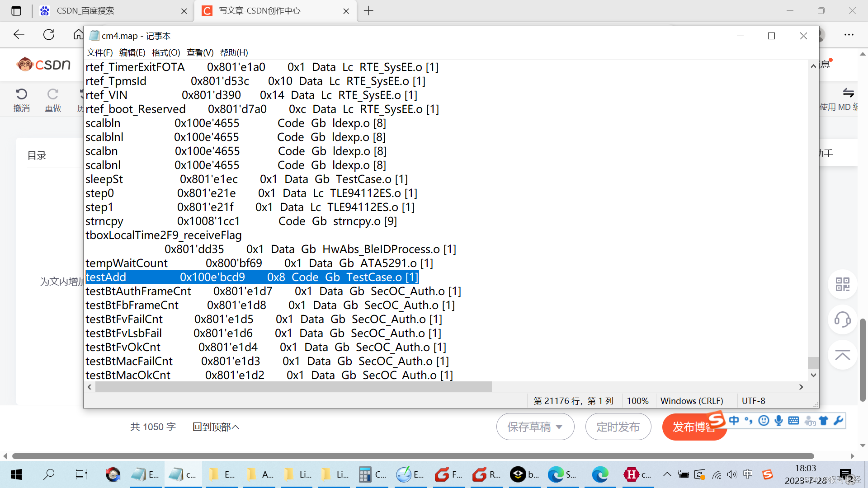Click the CSDN undo (撤消) icon
The width and height of the screenshot is (868, 488).
21,94
